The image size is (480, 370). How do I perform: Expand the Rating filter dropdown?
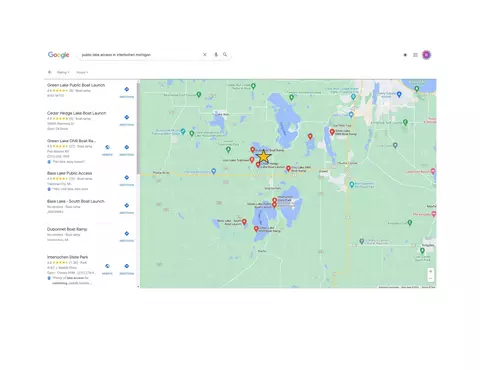(63, 72)
